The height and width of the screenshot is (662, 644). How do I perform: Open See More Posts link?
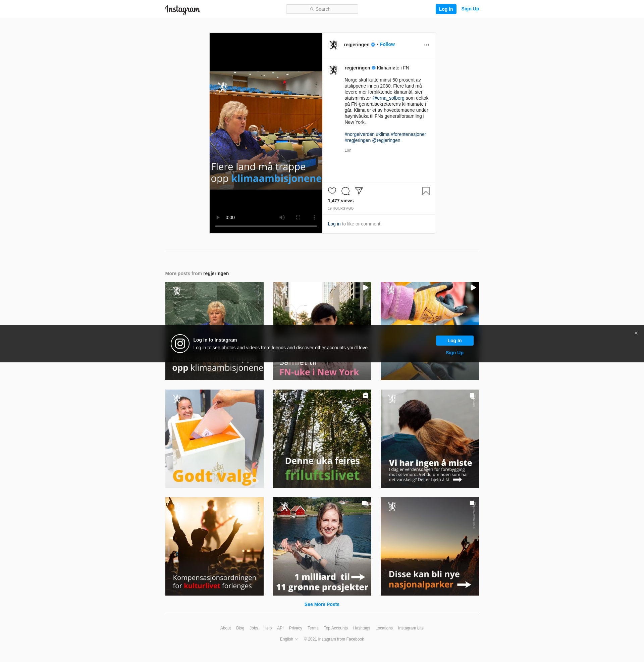[322, 604]
